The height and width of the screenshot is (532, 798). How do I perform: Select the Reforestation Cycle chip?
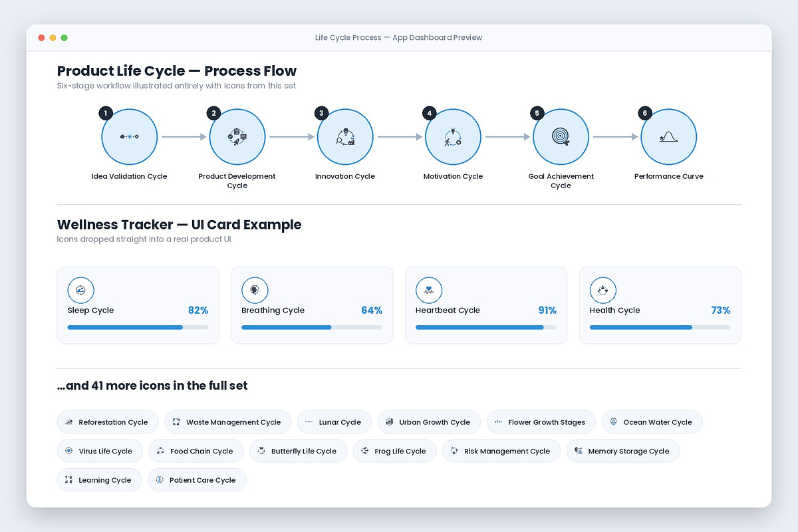click(108, 422)
